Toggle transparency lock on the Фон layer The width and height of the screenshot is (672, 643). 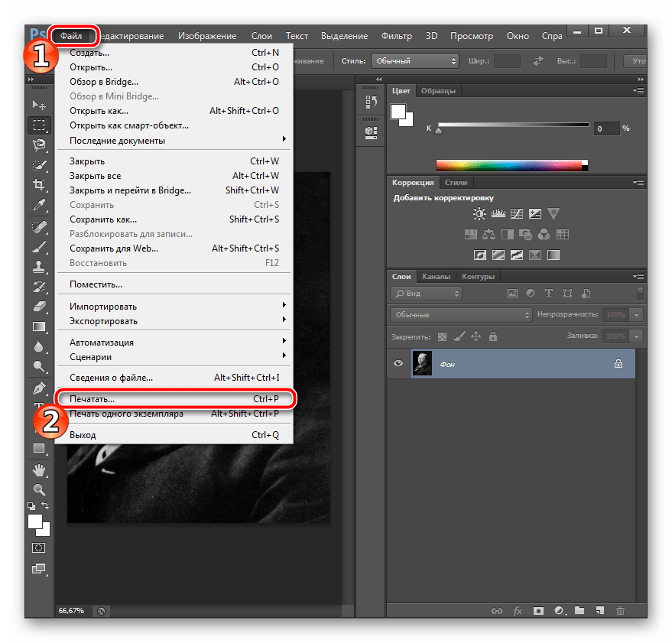tap(441, 336)
